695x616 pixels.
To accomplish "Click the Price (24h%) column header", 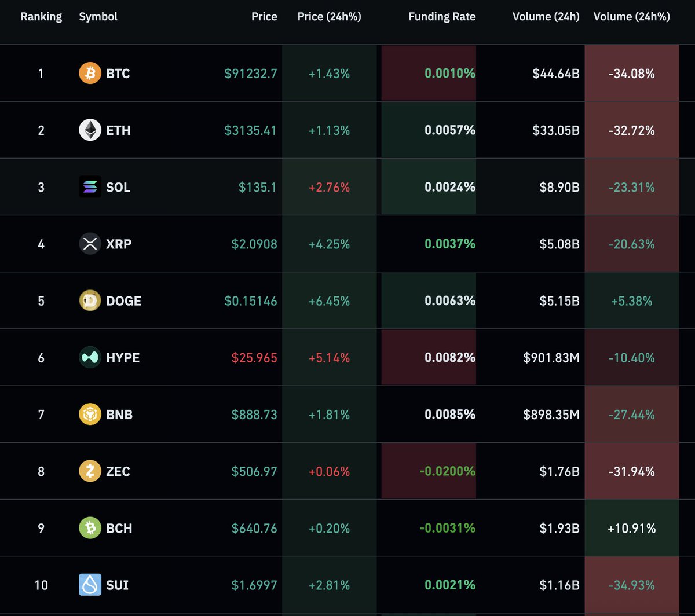I will (330, 16).
